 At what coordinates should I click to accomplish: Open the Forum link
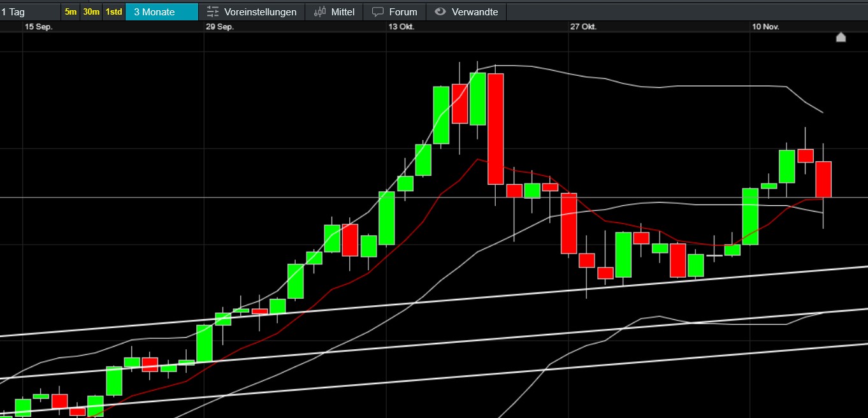(403, 12)
